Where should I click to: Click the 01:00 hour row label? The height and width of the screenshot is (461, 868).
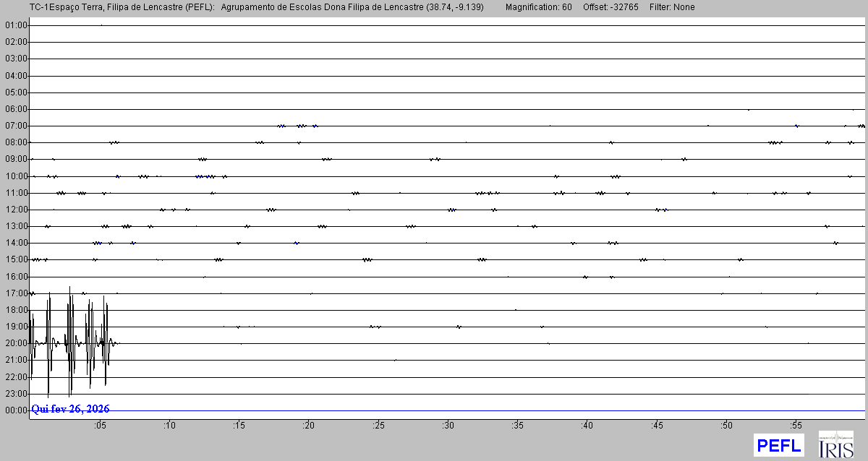point(16,25)
